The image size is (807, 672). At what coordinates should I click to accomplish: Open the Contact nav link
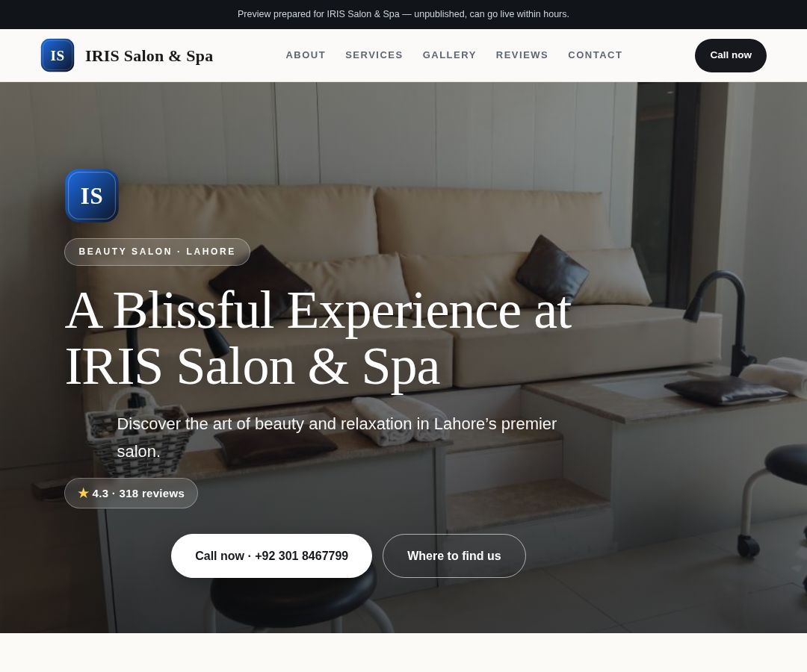click(595, 55)
